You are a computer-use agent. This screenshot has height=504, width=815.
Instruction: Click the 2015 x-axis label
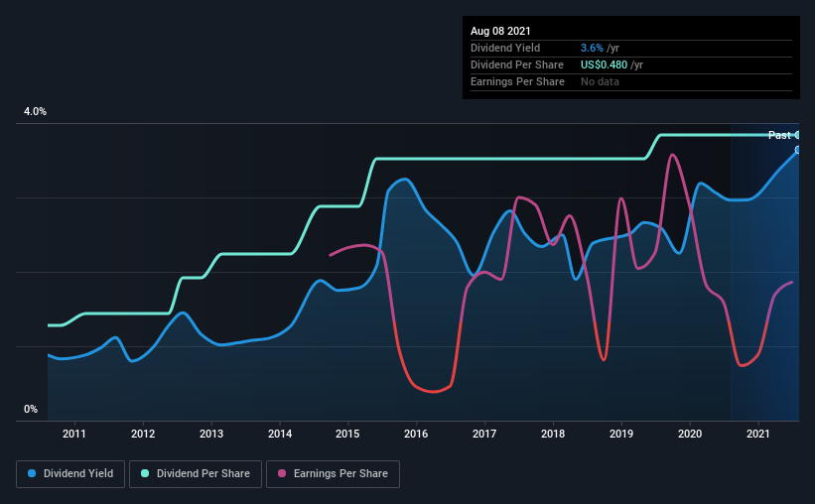(347, 434)
